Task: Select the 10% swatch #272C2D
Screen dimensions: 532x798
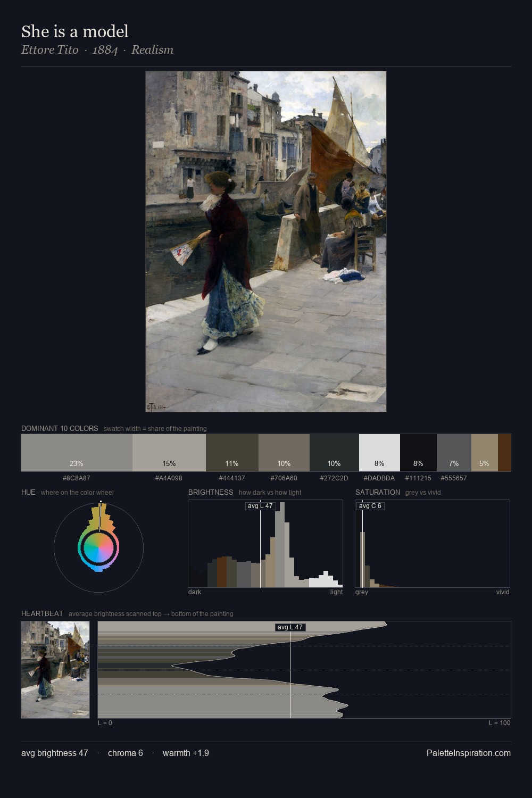Action: (x=334, y=453)
